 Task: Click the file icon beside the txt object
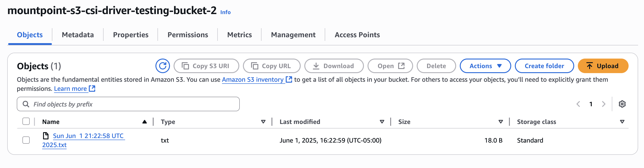click(x=46, y=136)
